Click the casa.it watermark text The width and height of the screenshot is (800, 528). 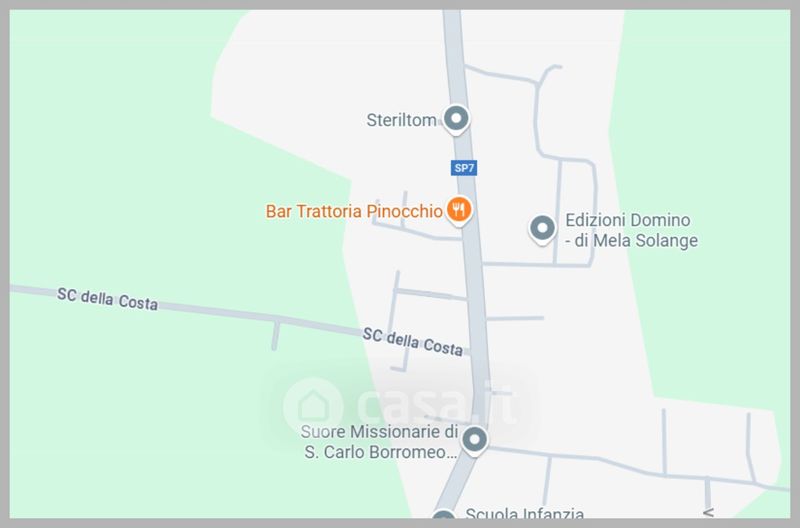435,406
